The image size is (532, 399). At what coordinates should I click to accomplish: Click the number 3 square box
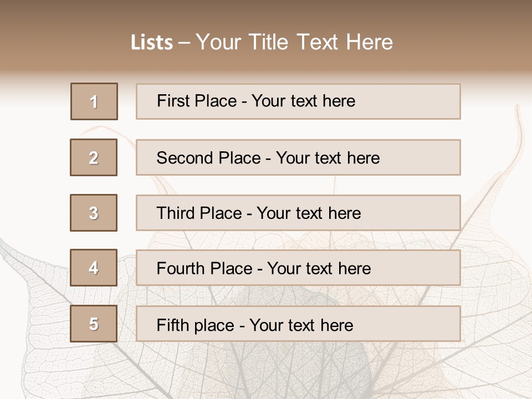click(94, 213)
